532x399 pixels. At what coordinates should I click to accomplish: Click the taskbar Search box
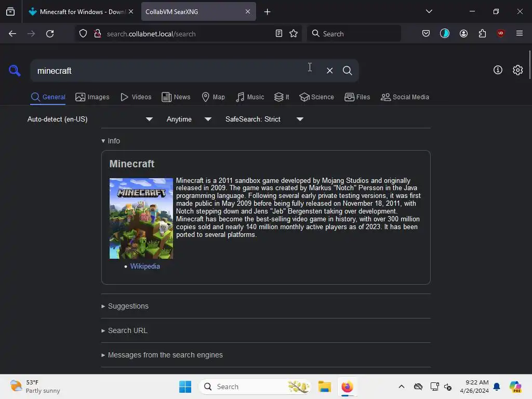click(x=255, y=387)
